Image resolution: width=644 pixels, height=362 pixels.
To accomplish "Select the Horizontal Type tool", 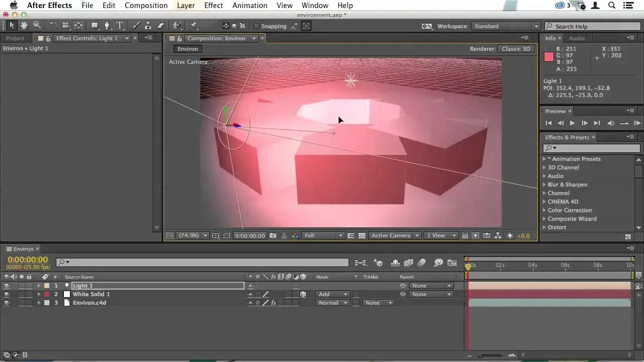I will click(x=120, y=26).
